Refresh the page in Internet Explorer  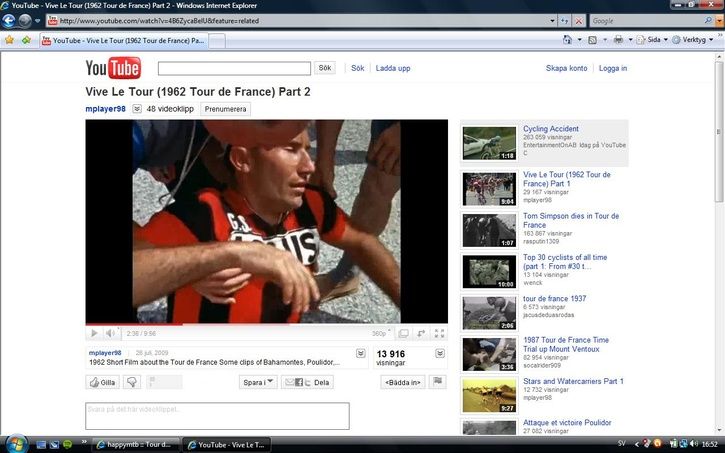565,21
